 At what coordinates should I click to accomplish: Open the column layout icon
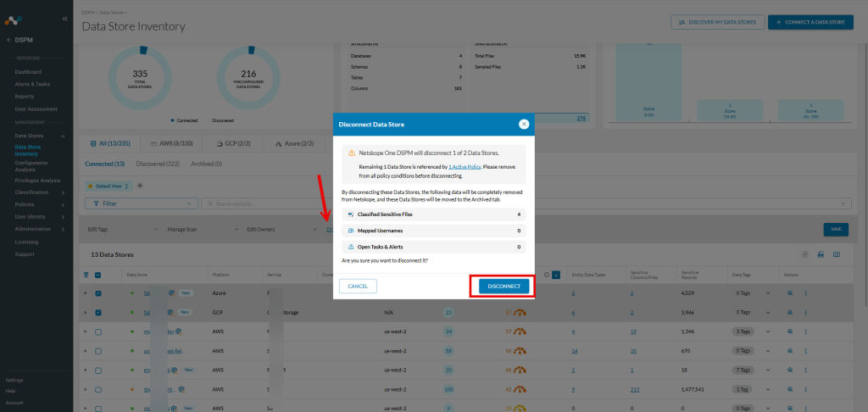pyautogui.click(x=837, y=254)
